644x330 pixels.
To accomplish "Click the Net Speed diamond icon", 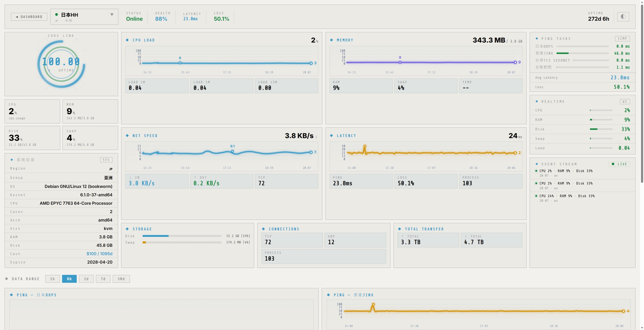I will 127,136.
